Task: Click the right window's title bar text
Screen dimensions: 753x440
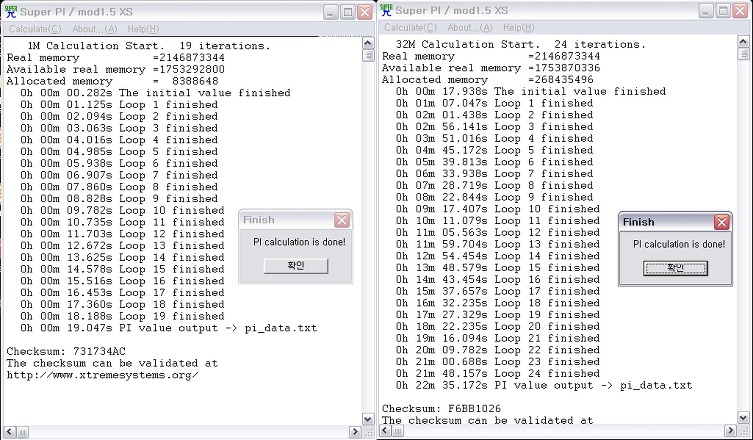Action: click(x=452, y=11)
